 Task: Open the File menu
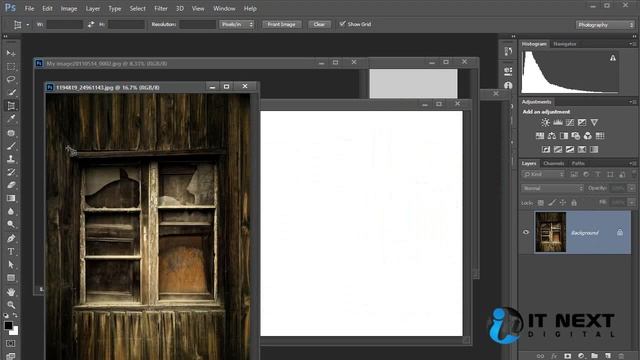(x=29, y=8)
